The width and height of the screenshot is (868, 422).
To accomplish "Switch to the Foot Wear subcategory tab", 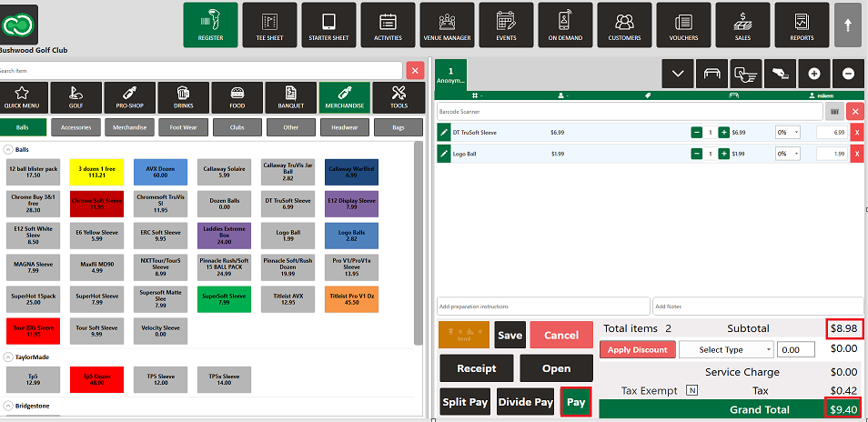I will click(x=183, y=127).
